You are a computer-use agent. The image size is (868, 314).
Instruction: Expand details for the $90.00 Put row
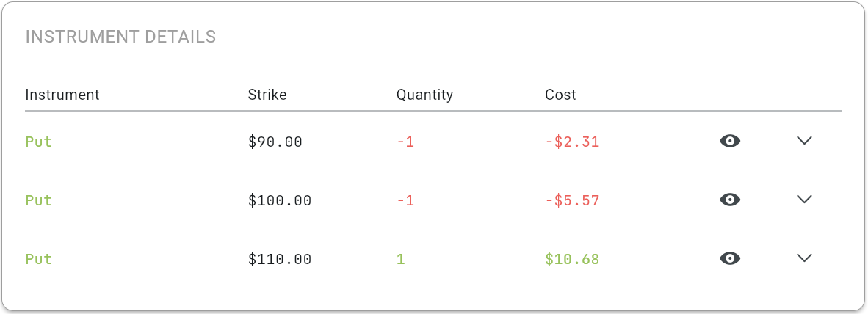point(804,141)
